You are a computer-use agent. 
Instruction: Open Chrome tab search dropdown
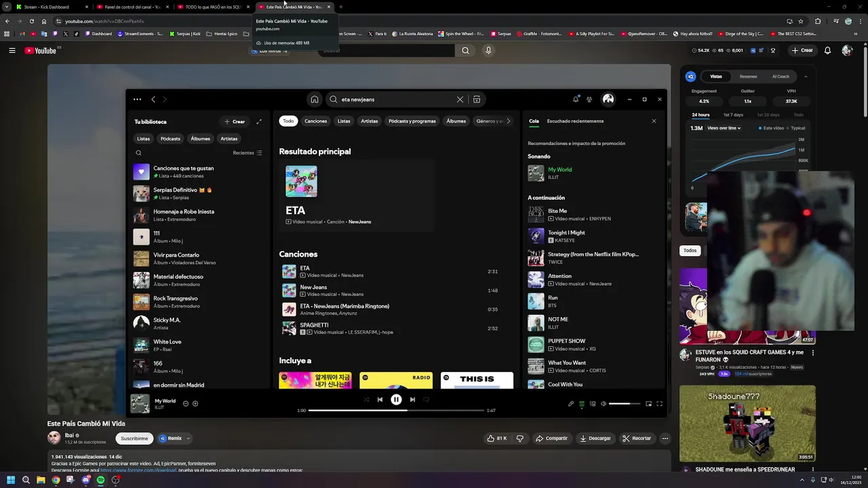[7, 7]
